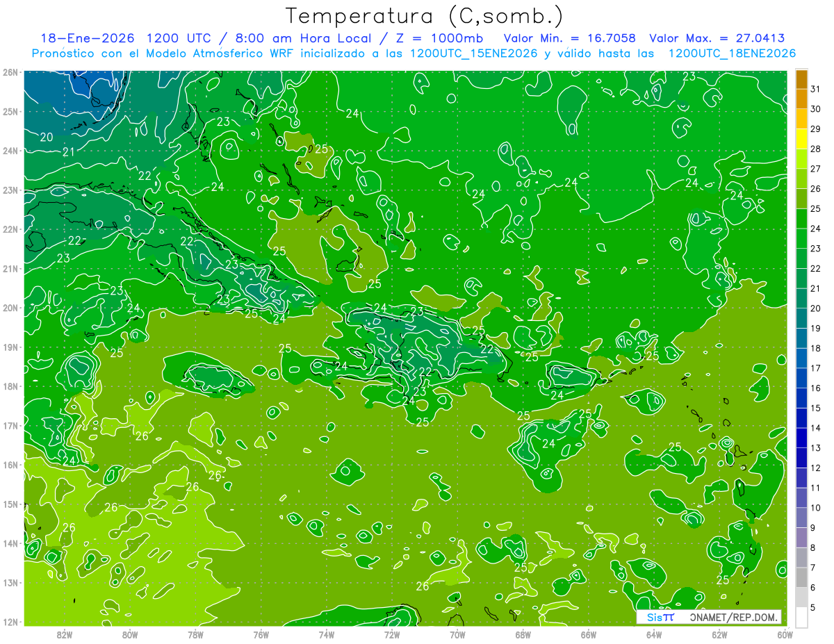
Task: Click the 14N latitude axis label
Action: click(x=10, y=543)
